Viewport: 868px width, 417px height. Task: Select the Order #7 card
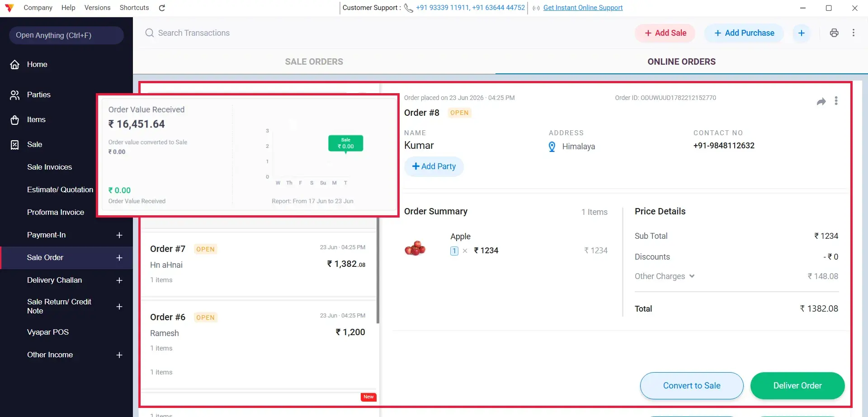click(x=259, y=265)
